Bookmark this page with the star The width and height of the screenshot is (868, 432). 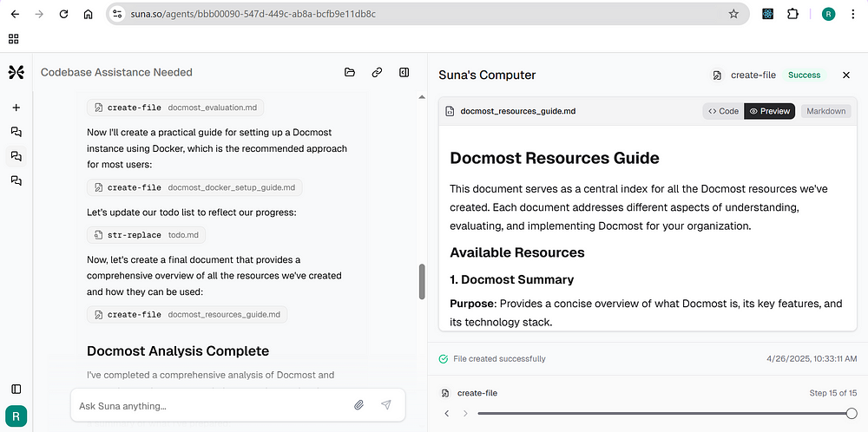click(x=733, y=15)
